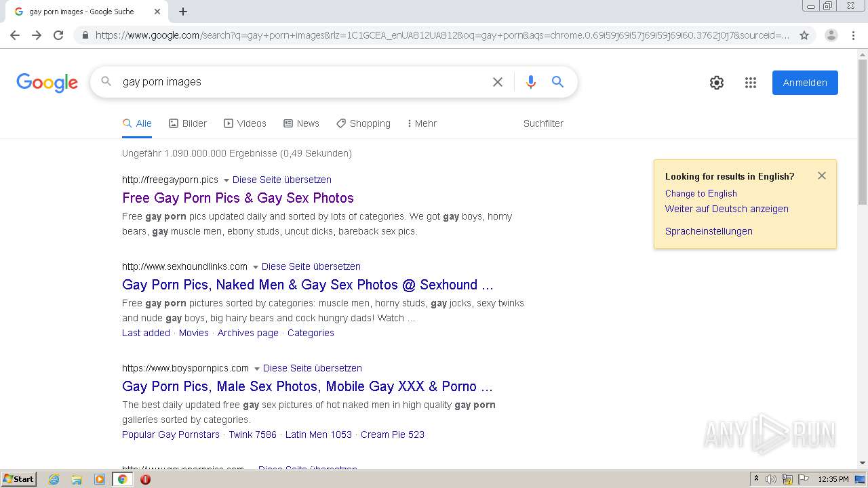This screenshot has height=488, width=868.
Task: Click Change to English link
Action: 701,193
